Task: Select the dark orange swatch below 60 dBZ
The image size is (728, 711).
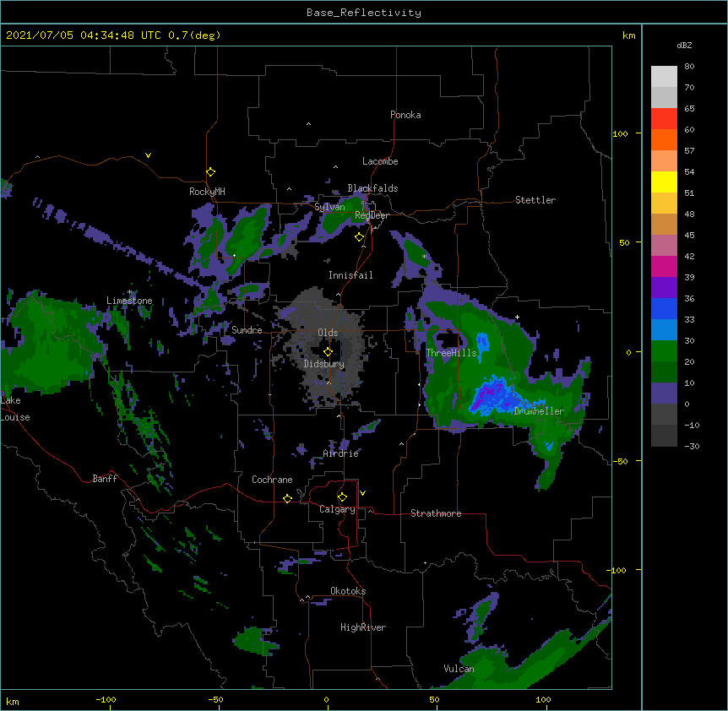Action: click(664, 139)
